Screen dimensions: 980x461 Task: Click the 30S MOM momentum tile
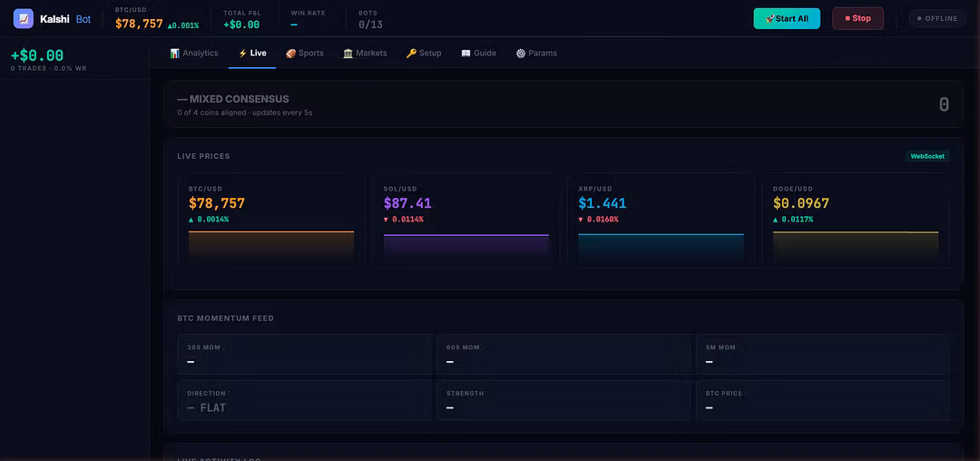point(306,355)
